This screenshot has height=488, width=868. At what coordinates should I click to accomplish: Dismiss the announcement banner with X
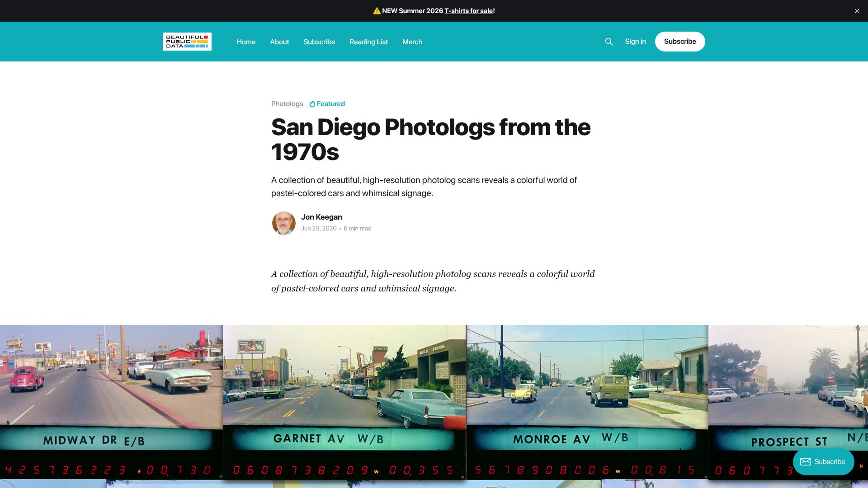coord(857,11)
